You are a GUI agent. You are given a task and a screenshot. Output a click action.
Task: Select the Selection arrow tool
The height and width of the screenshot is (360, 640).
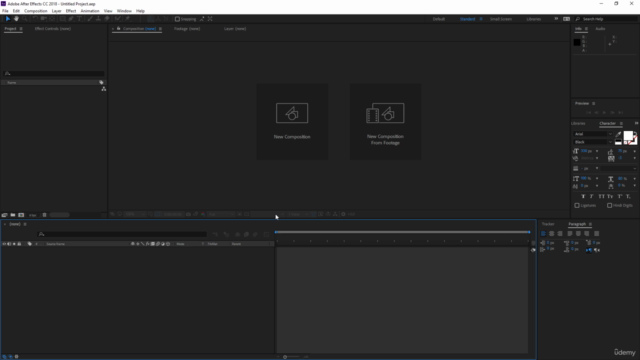pos(7,19)
